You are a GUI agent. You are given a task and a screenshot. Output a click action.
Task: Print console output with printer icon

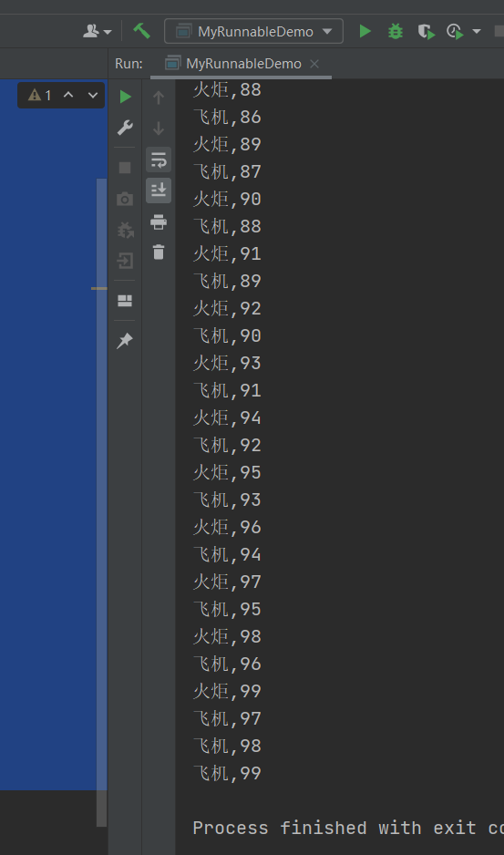click(159, 221)
